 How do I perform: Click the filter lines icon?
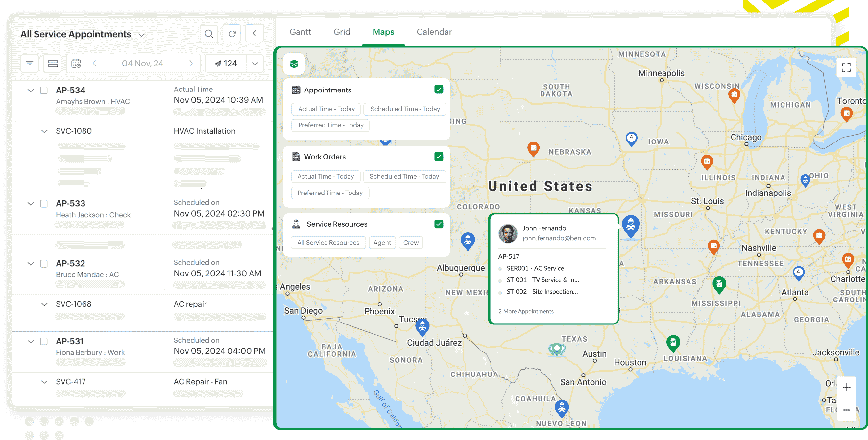pyautogui.click(x=30, y=64)
